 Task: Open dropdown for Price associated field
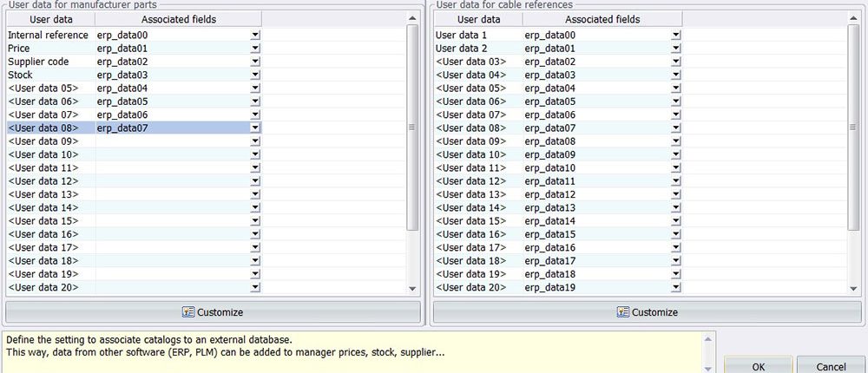255,49
